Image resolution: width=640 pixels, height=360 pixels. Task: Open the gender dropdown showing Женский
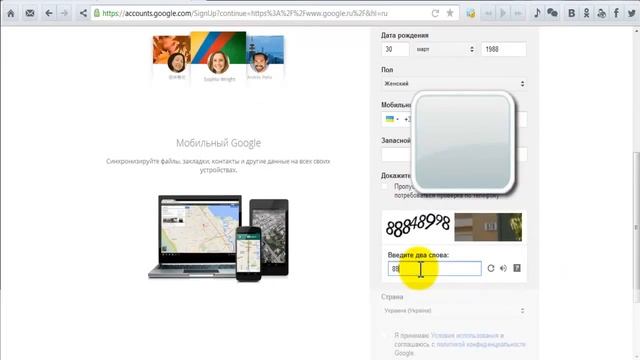454,84
